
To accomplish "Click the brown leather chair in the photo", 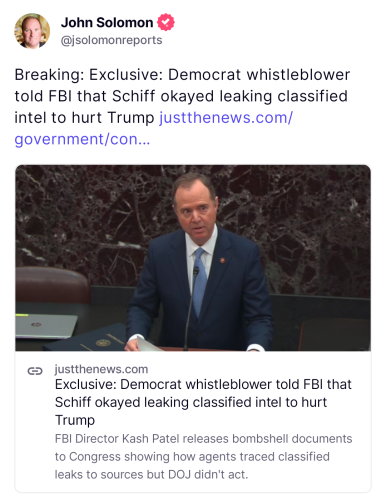I will pyautogui.click(x=51, y=284).
